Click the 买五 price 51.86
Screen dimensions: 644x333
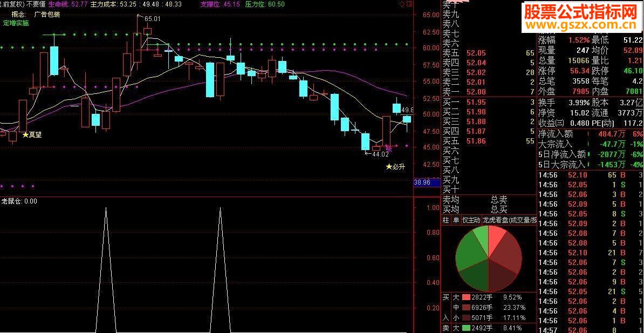click(x=476, y=141)
